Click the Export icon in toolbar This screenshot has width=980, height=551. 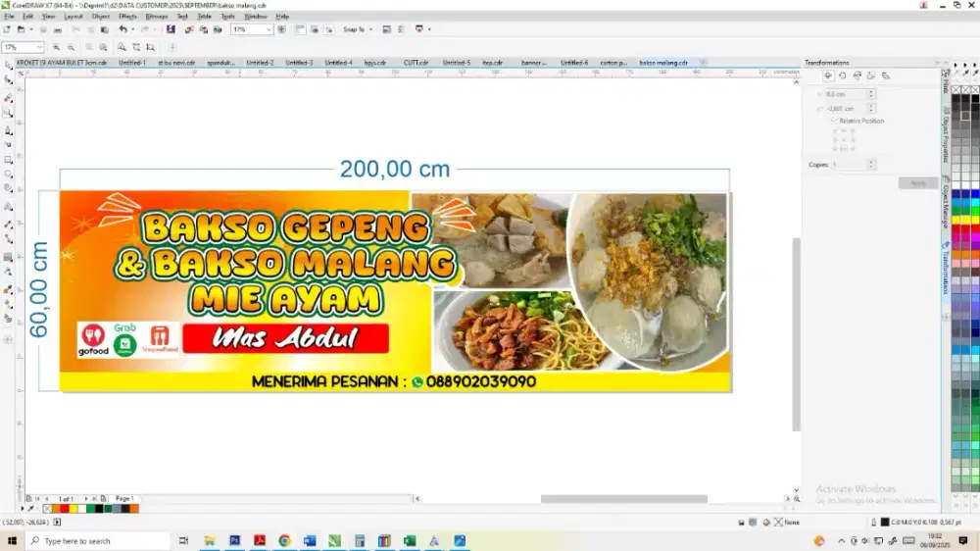[x=203, y=29]
